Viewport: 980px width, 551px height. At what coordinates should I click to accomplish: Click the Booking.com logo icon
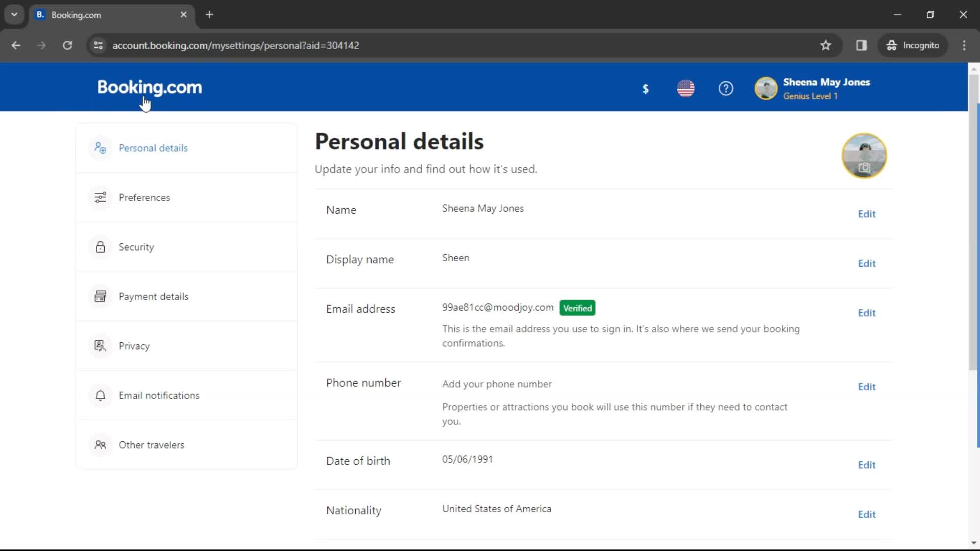coord(150,87)
